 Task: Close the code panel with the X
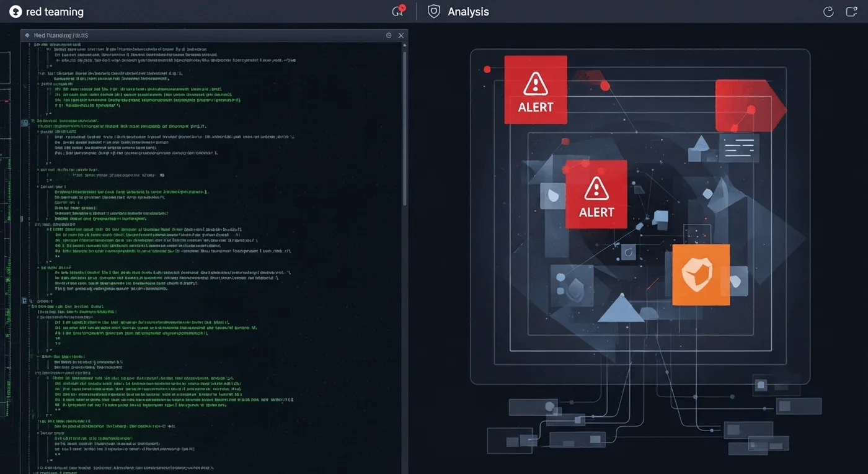click(401, 36)
